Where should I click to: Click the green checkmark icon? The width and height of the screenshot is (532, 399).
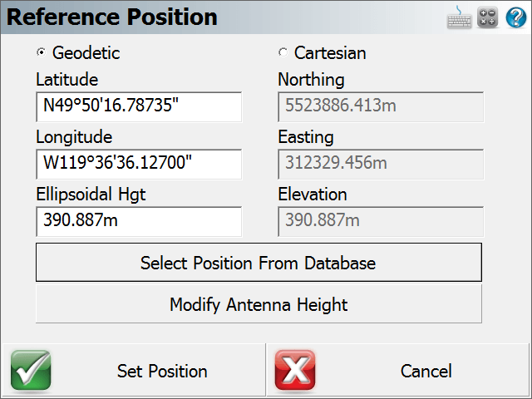click(31, 371)
